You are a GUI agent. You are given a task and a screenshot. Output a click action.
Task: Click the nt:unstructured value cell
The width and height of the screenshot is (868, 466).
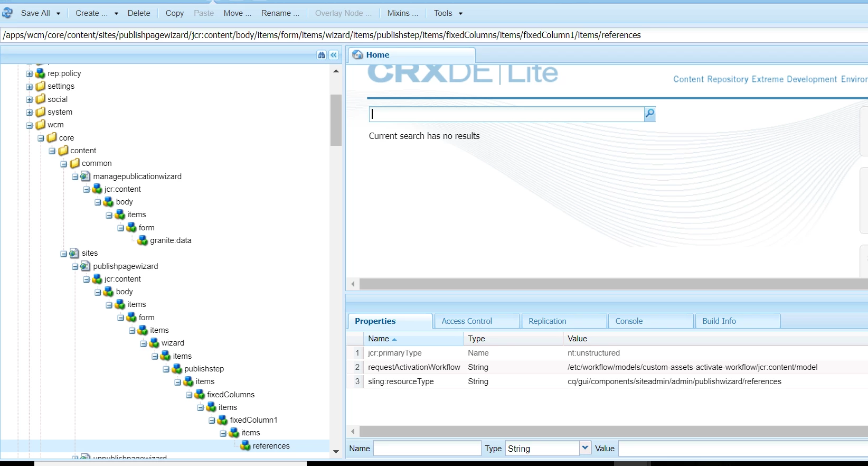pyautogui.click(x=593, y=353)
